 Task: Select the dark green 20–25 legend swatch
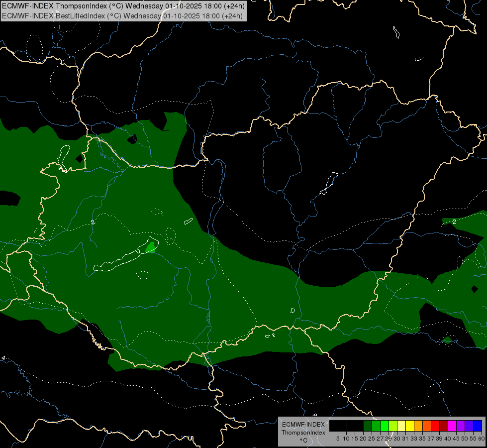(368, 426)
